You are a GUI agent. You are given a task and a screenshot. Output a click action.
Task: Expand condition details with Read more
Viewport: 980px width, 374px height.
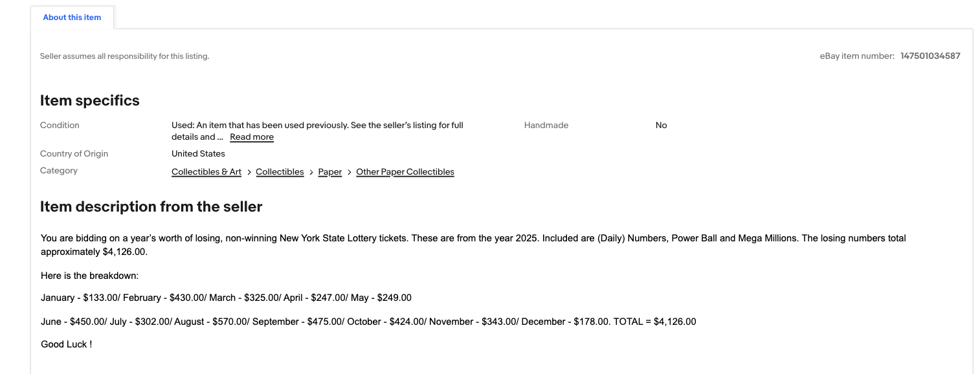coord(252,137)
